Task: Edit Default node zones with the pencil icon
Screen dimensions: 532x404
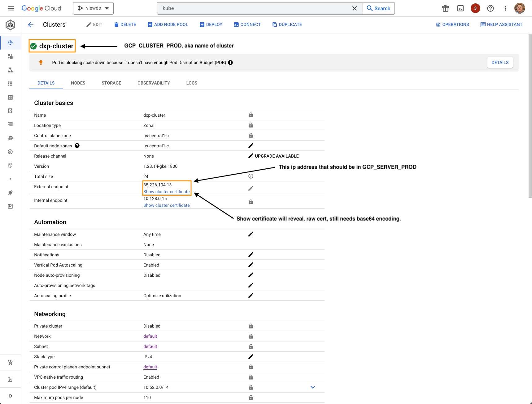Action: pos(251,146)
